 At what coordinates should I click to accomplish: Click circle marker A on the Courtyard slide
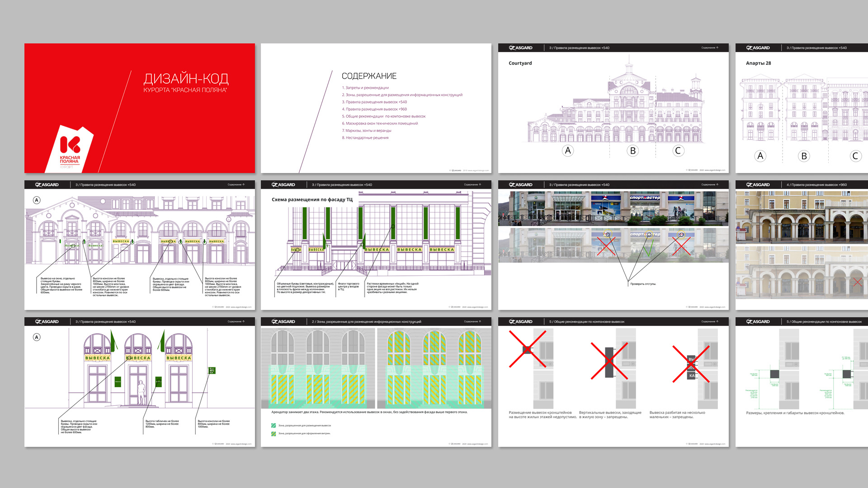point(568,151)
